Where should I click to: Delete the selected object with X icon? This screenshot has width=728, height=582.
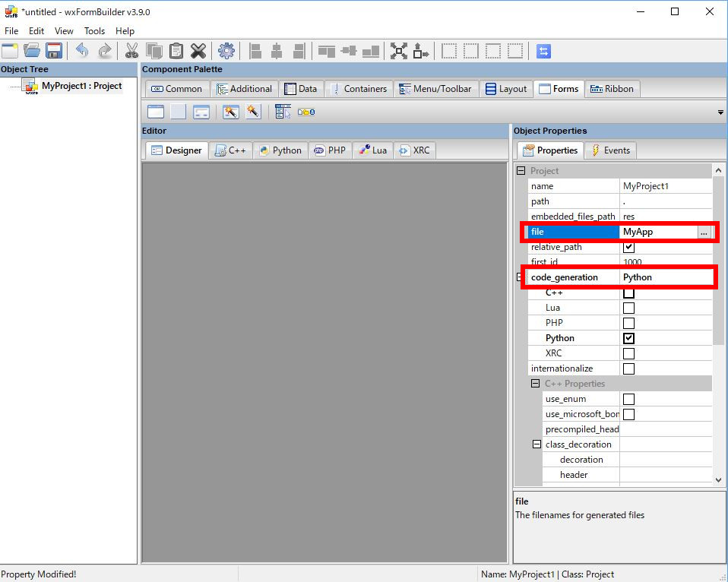pyautogui.click(x=198, y=51)
